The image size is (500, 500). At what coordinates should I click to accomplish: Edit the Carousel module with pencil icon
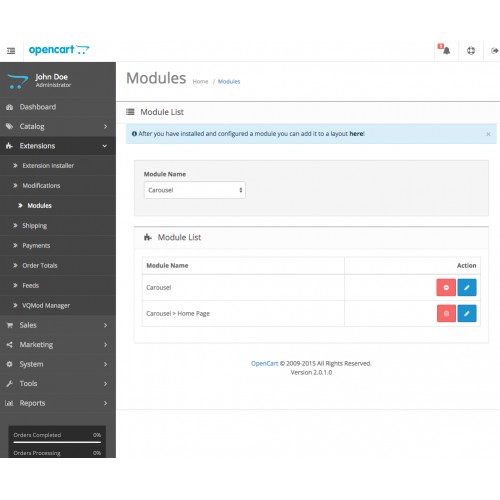click(467, 287)
